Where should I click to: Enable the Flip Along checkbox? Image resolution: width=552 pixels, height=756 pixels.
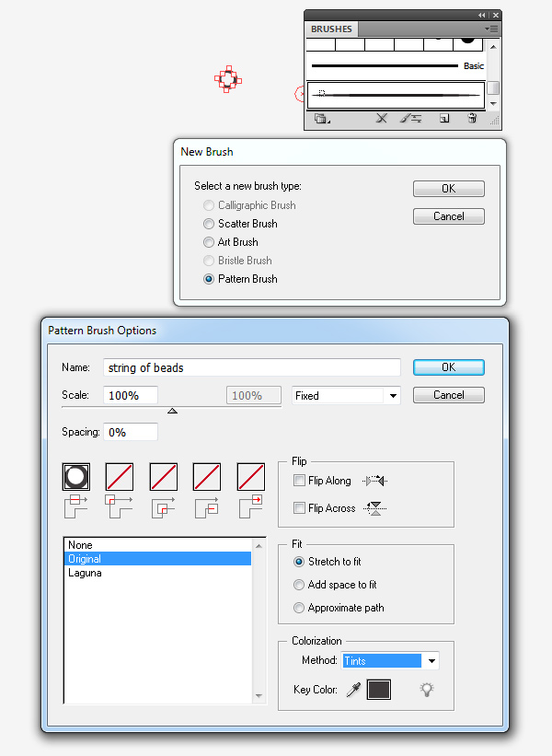coord(299,481)
